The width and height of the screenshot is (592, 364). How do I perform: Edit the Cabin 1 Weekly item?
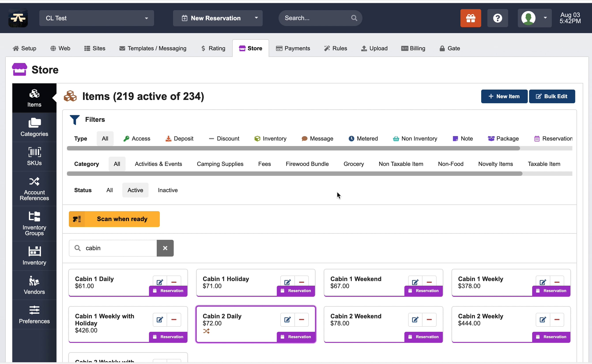[543, 282]
